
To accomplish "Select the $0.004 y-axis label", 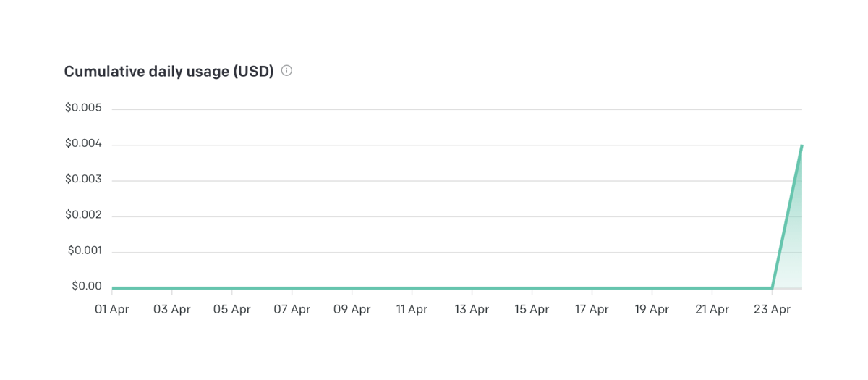I will click(x=83, y=144).
